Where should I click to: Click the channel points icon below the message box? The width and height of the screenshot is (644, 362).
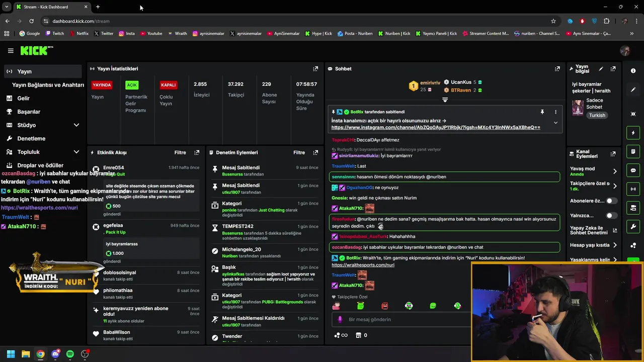pos(341,335)
